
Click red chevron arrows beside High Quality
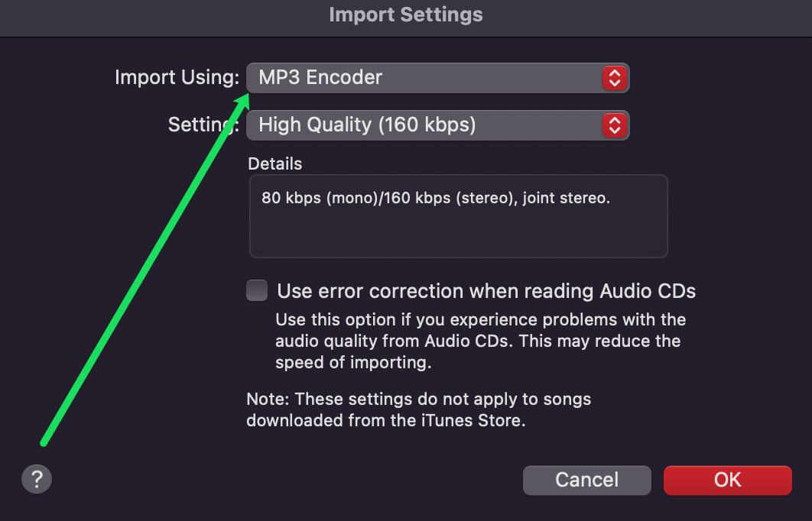click(x=614, y=125)
